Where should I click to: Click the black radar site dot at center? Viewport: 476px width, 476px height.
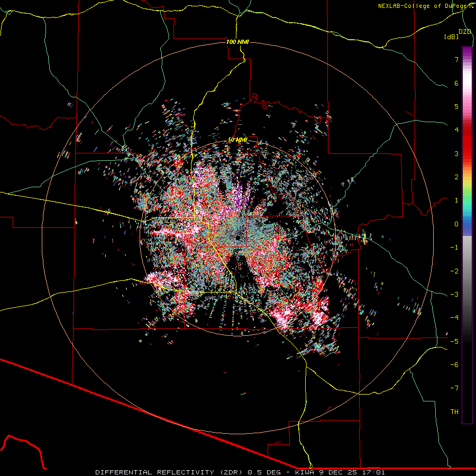238,237
